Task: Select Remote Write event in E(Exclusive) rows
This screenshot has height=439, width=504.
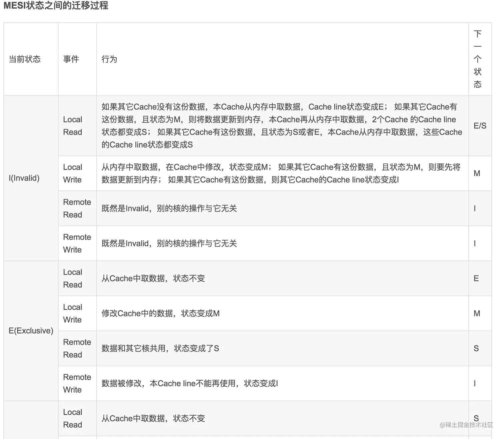Action: (77, 384)
